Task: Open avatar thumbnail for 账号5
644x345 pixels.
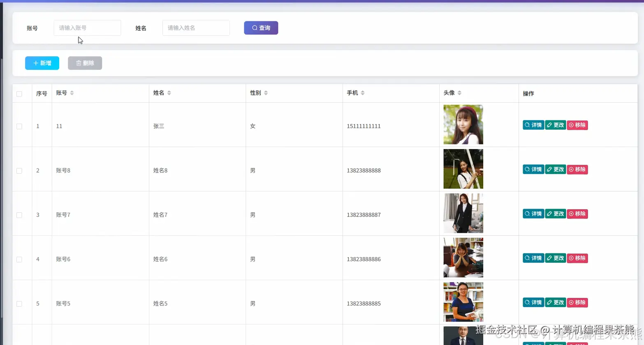Action: pyautogui.click(x=463, y=302)
